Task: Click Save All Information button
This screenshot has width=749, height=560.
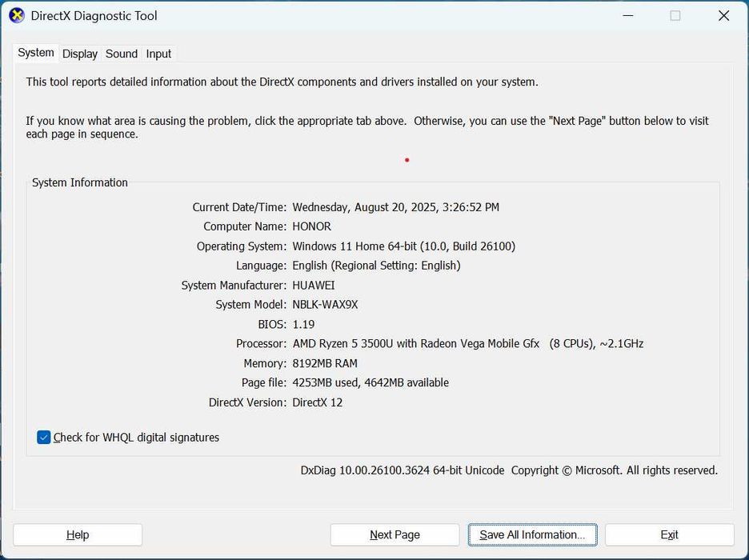Action: pos(532,534)
